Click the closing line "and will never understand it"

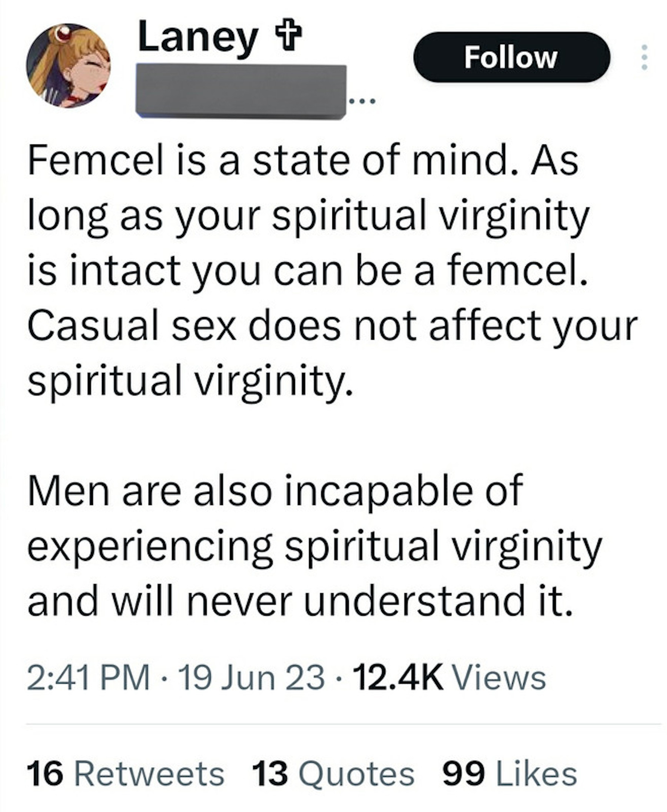[x=300, y=602]
